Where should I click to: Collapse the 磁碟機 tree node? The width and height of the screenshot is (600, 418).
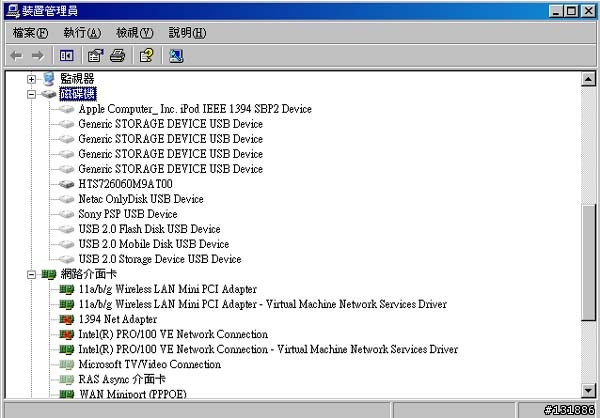[x=31, y=94]
